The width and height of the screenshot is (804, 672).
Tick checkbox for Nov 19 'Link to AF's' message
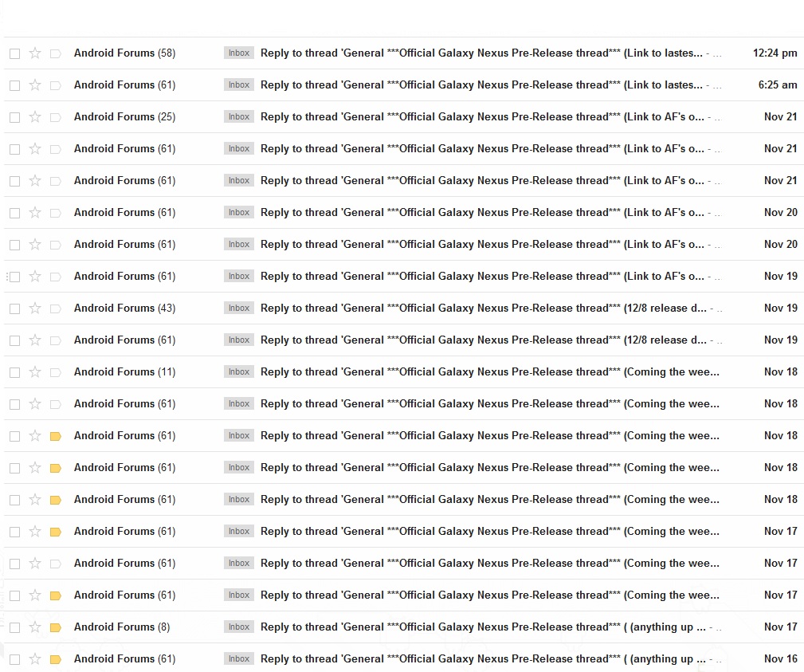tap(15, 277)
